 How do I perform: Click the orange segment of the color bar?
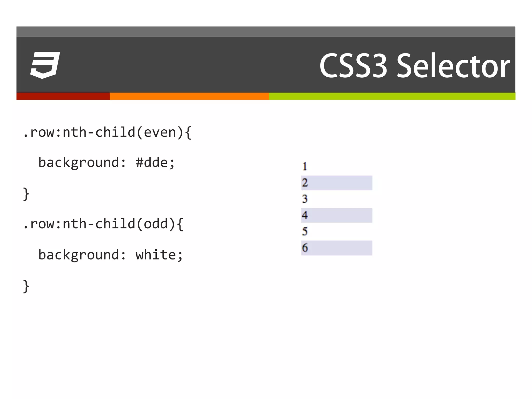189,96
